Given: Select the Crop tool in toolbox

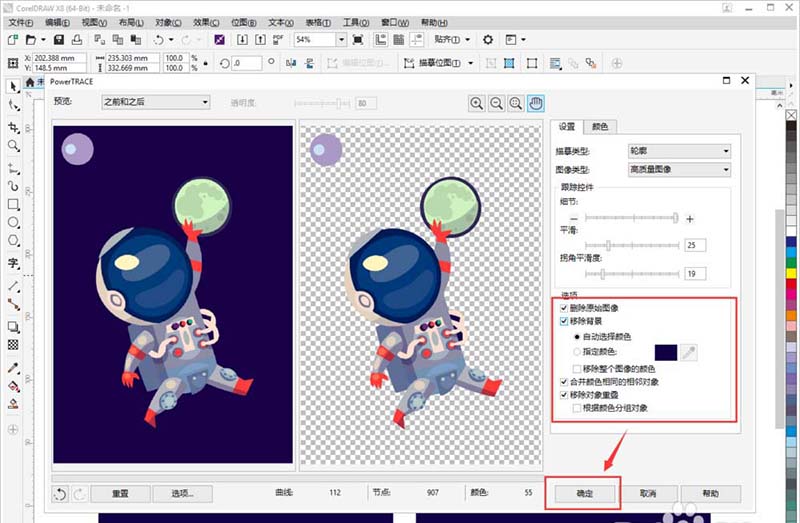Looking at the screenshot, I should (13, 128).
